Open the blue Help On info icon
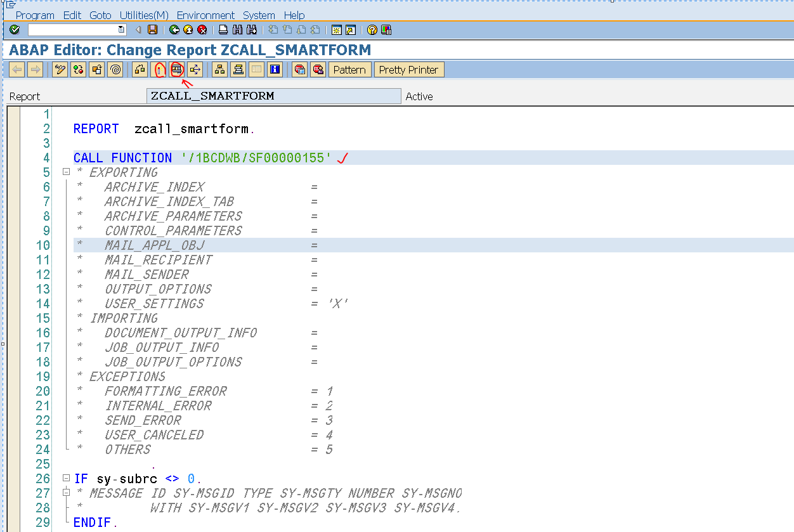The image size is (794, 532). click(275, 70)
